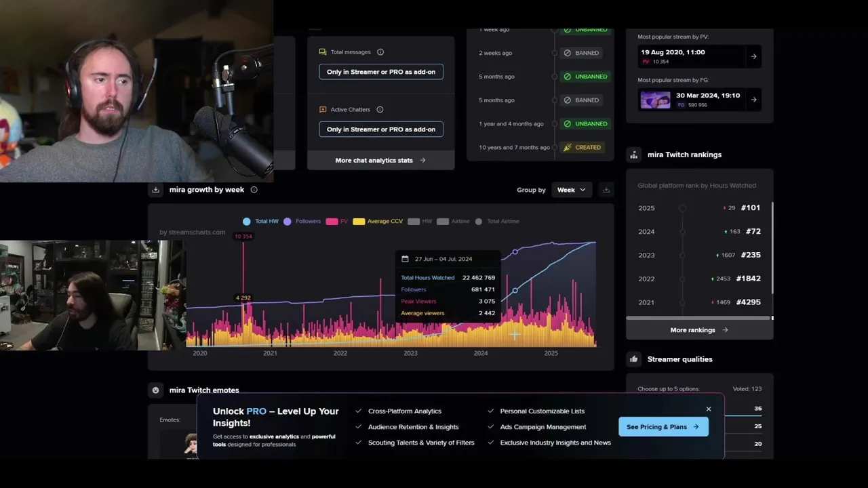Open info icon next to Total messages

point(380,52)
